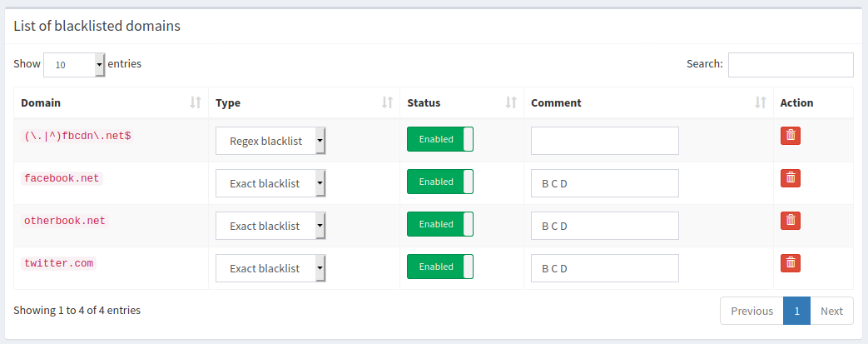
Task: Delete twitter.com with the trash icon
Action: pos(790,263)
